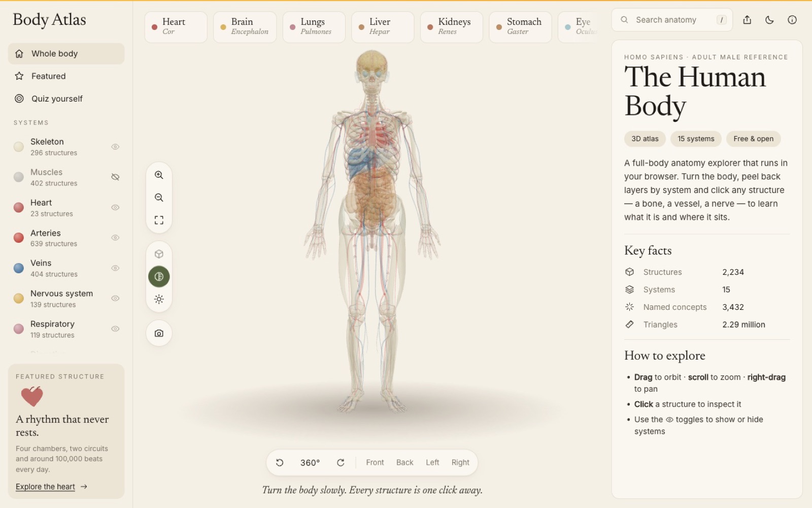This screenshot has width=812, height=508.
Task: Click the Muscles grey color swatch
Action: pos(19,177)
